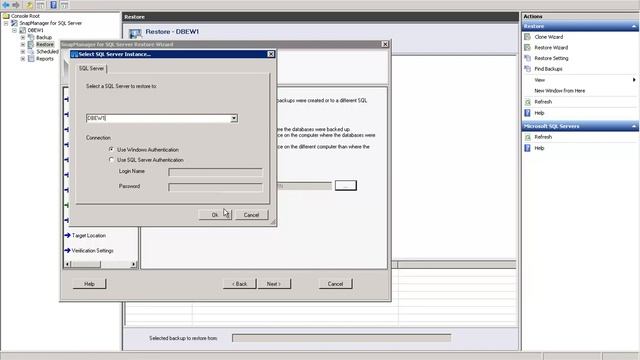The height and width of the screenshot is (360, 640).
Task: Click Refresh icon under Microsoft SQL Servers
Action: point(527,137)
